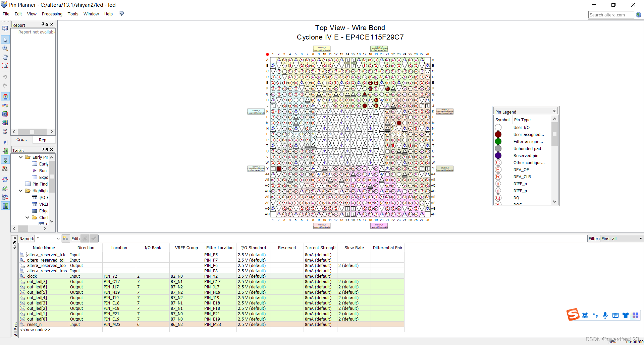Click the Differential Pair column header
This screenshot has width=644, height=345.
click(387, 248)
